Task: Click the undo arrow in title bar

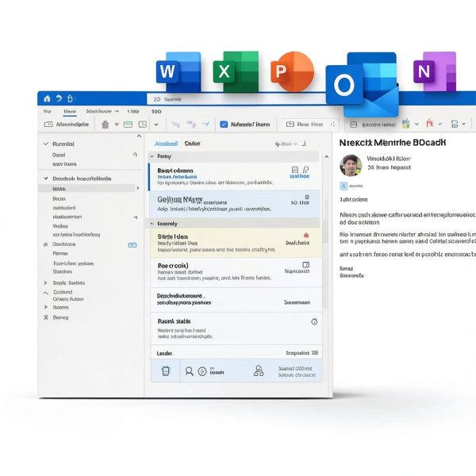Action: (59, 98)
